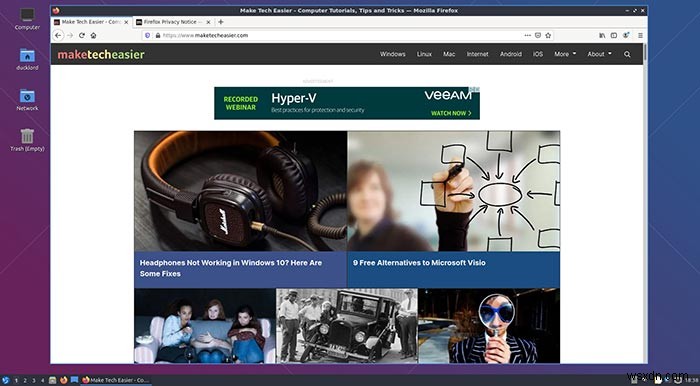Switch to the Firefox Privacy Notice tab
The width and height of the screenshot is (700, 386).
click(174, 22)
